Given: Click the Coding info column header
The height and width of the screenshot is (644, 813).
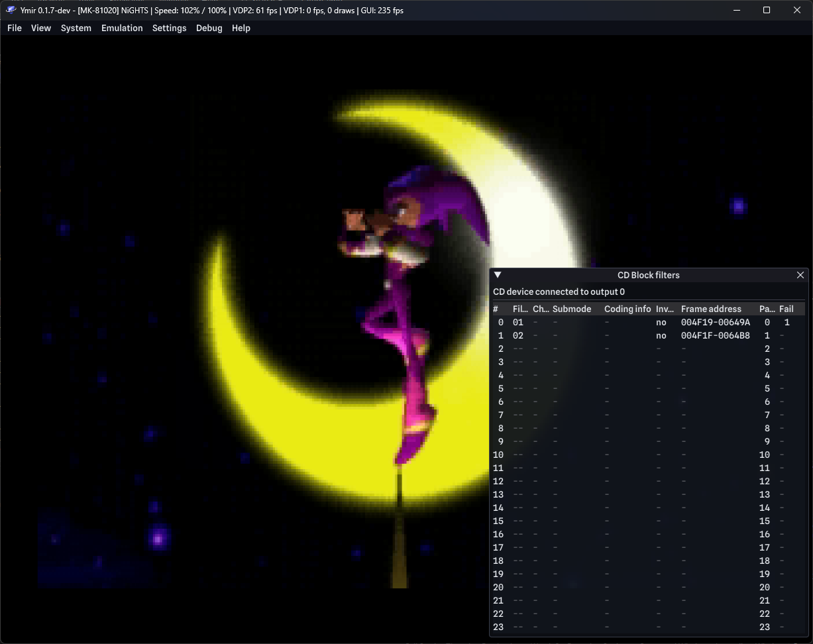Looking at the screenshot, I should 627,309.
